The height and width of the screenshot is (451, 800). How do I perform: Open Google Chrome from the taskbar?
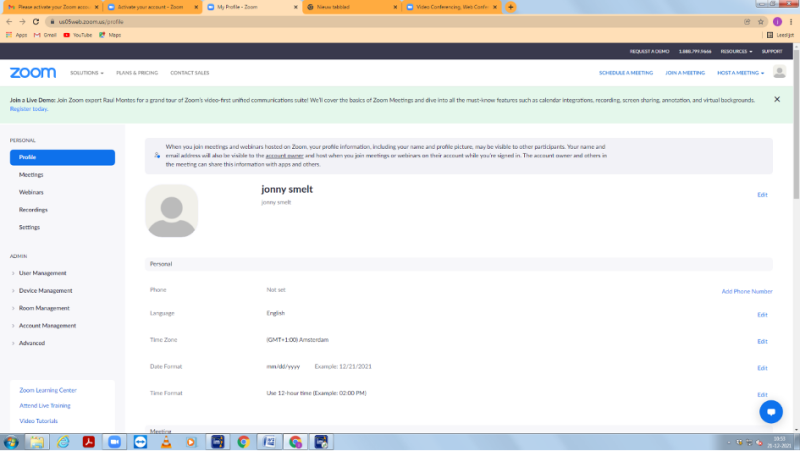pos(243,442)
